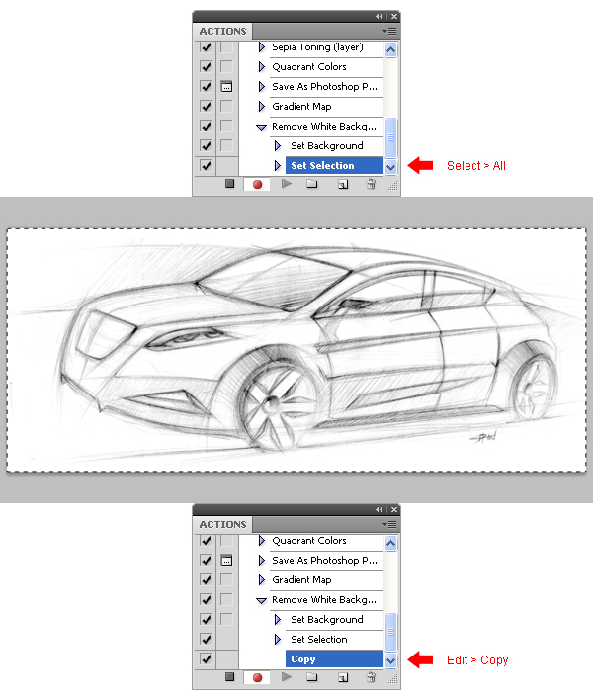This screenshot has width=593, height=700.
Task: Uncheck Gradient Map checkmark in top panel
Action: tap(206, 106)
